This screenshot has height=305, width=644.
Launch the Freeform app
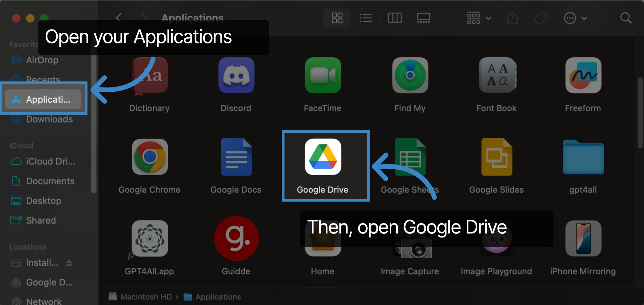[x=583, y=75]
